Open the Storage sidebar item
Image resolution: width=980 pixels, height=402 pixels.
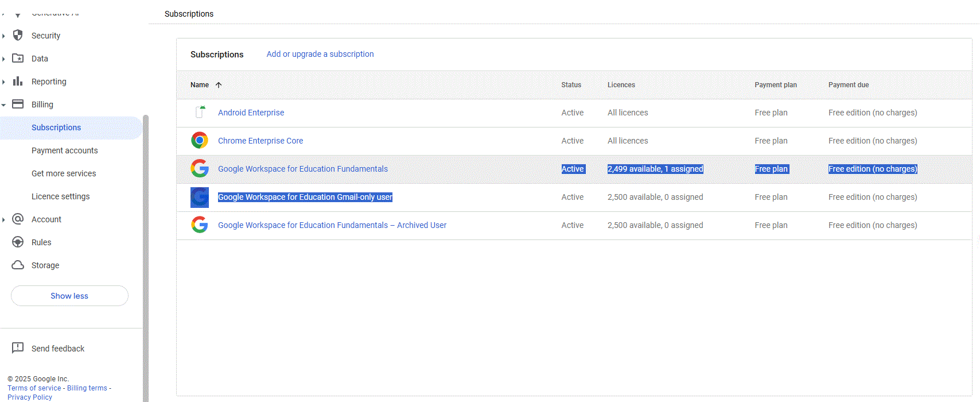[x=45, y=265]
